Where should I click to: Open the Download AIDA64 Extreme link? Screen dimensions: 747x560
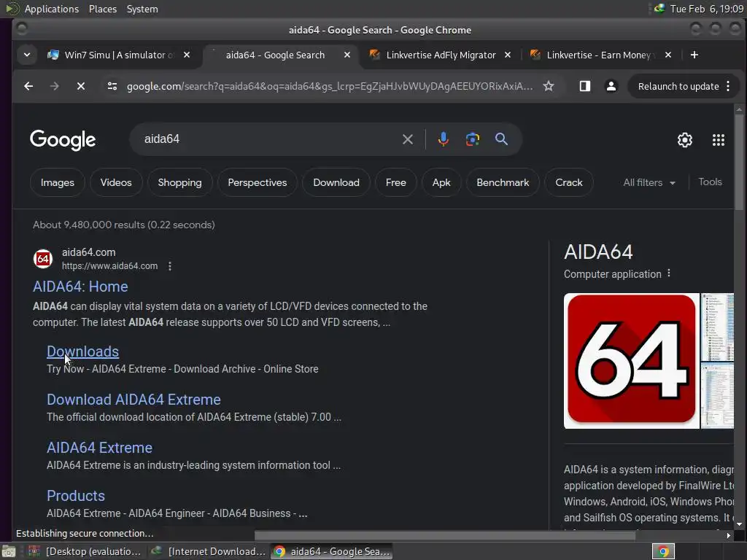pyautogui.click(x=133, y=400)
